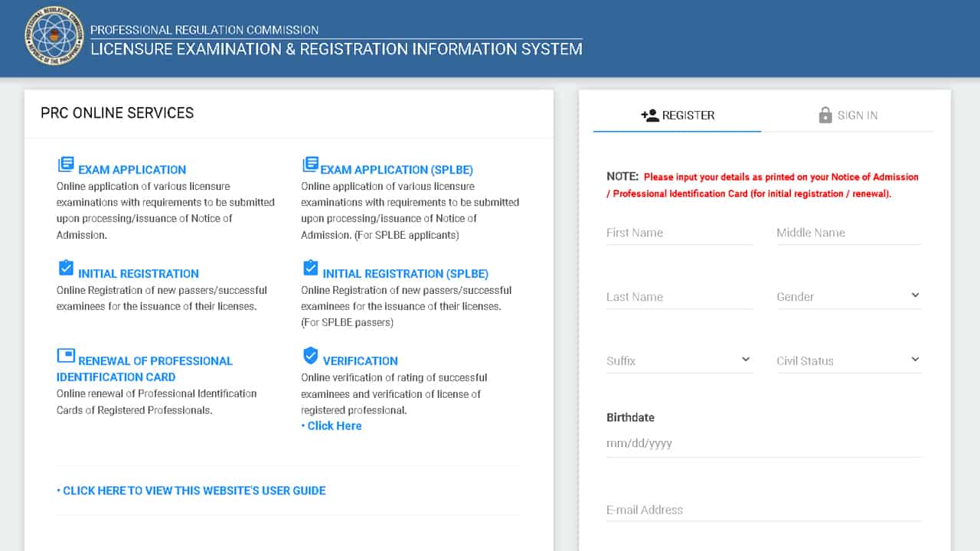Focus the Birthdate mm/dd/yyyy field
Viewport: 980px width, 551px height.
click(763, 443)
